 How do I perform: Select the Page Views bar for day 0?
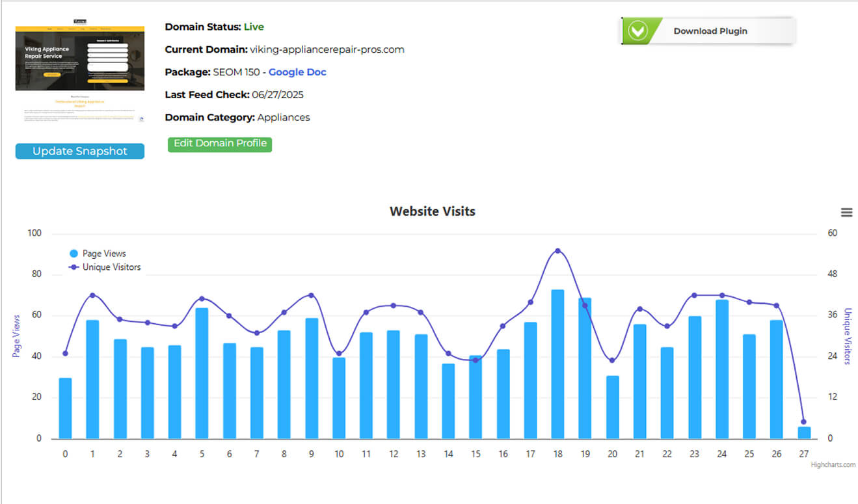click(65, 408)
